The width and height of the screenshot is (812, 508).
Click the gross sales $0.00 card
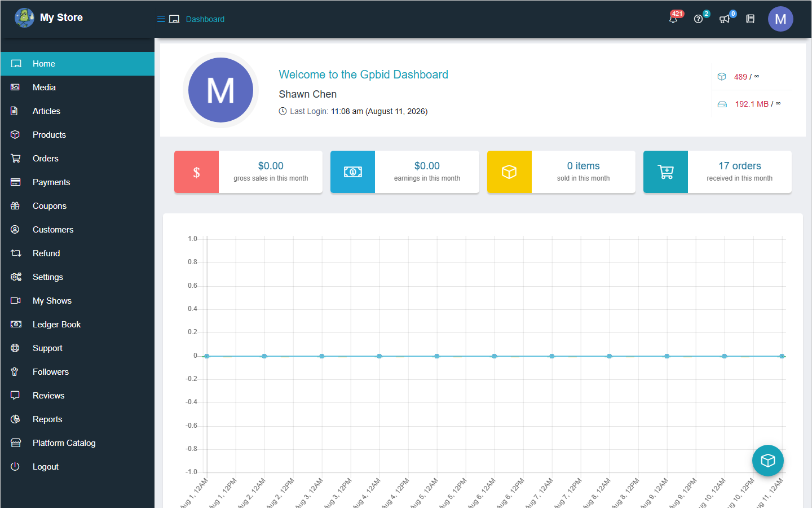[248, 172]
